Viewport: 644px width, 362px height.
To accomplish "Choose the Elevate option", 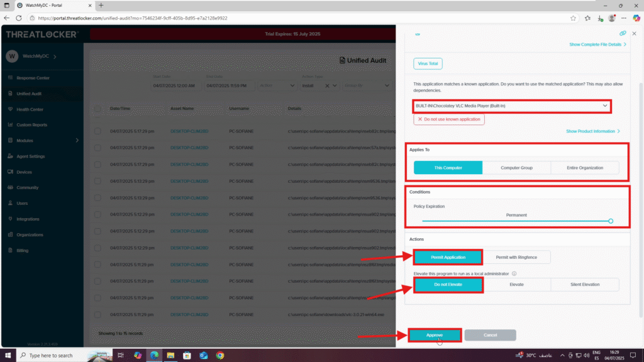I will (x=517, y=285).
